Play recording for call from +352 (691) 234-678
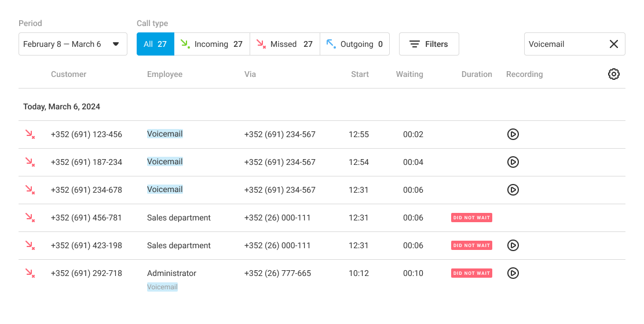Screen dimensions: 644x324 (513, 190)
